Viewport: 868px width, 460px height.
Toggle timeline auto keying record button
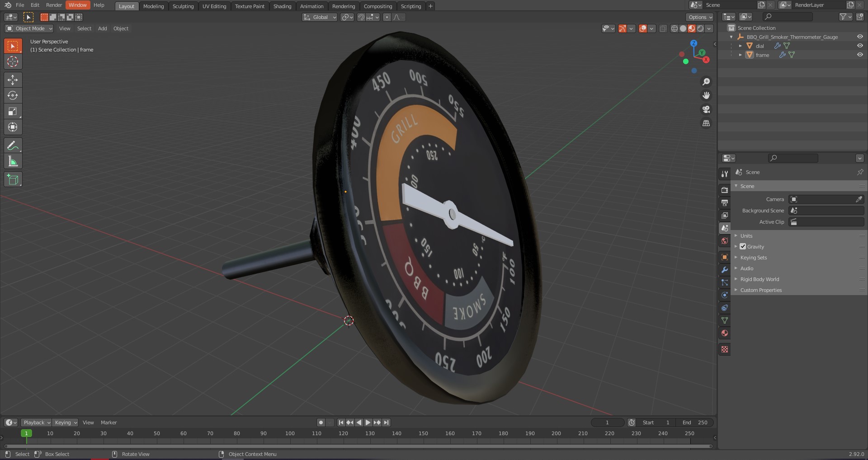(321, 422)
